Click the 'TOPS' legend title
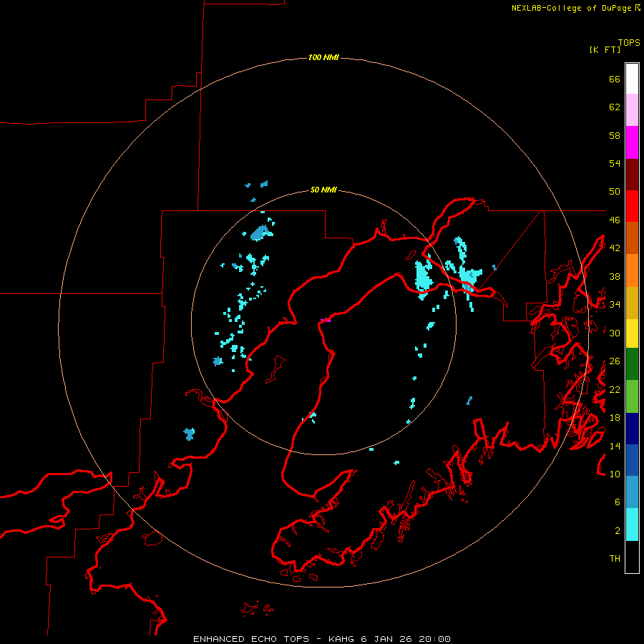 pyautogui.click(x=629, y=42)
